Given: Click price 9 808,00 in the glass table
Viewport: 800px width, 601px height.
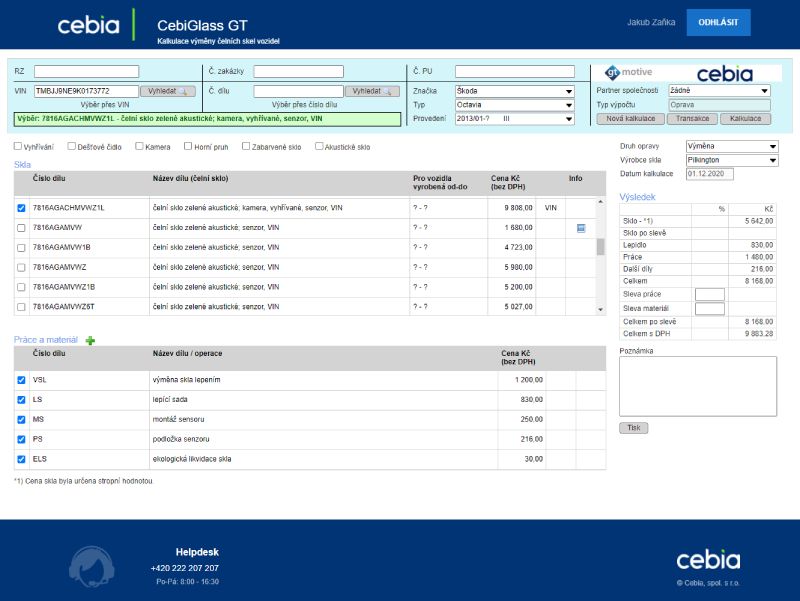Looking at the screenshot, I should point(518,208).
